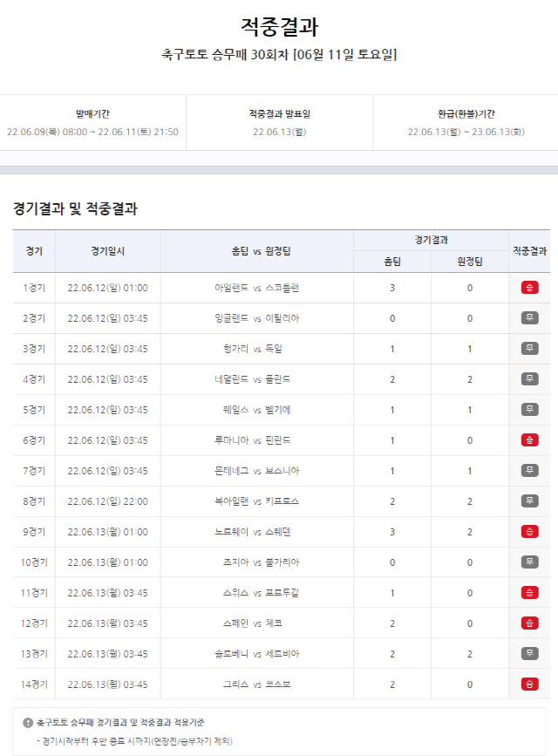Click the 홈팀 vs 원정팀 column header
The image size is (558, 756).
[256, 251]
